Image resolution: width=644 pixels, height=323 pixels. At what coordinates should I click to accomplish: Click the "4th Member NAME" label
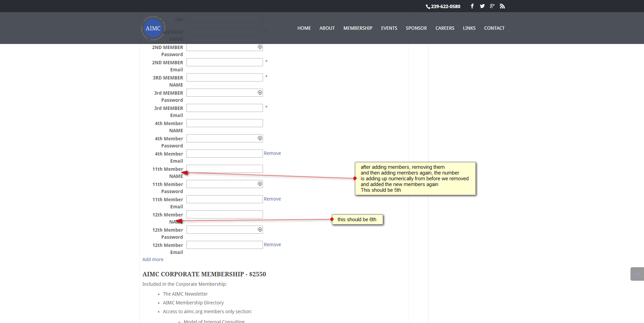(169, 127)
